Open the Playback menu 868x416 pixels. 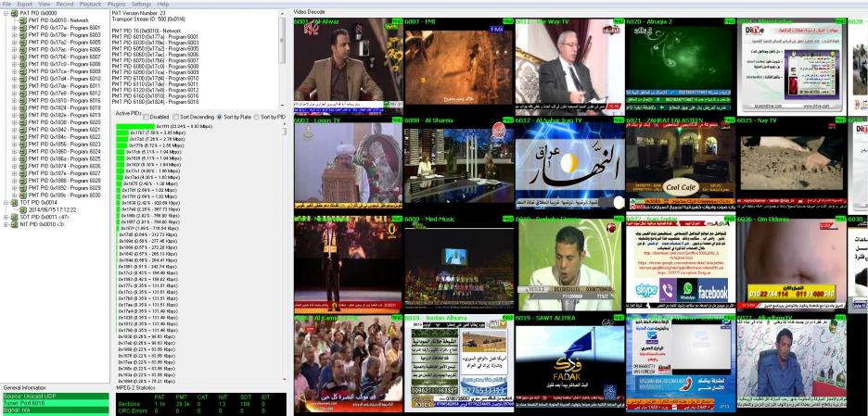click(90, 4)
